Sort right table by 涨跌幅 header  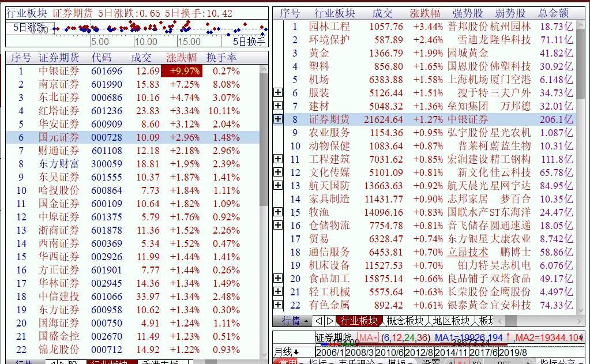click(425, 13)
